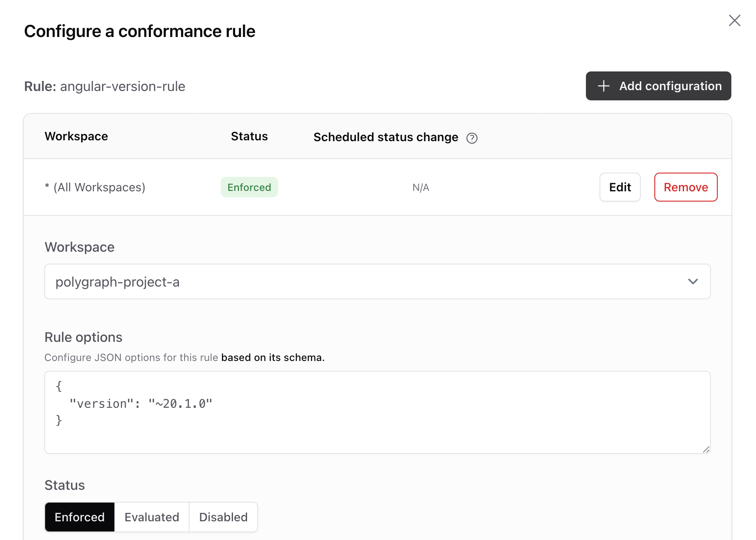Click the Workspace column header
Screen dimensions: 756x540
76,136
